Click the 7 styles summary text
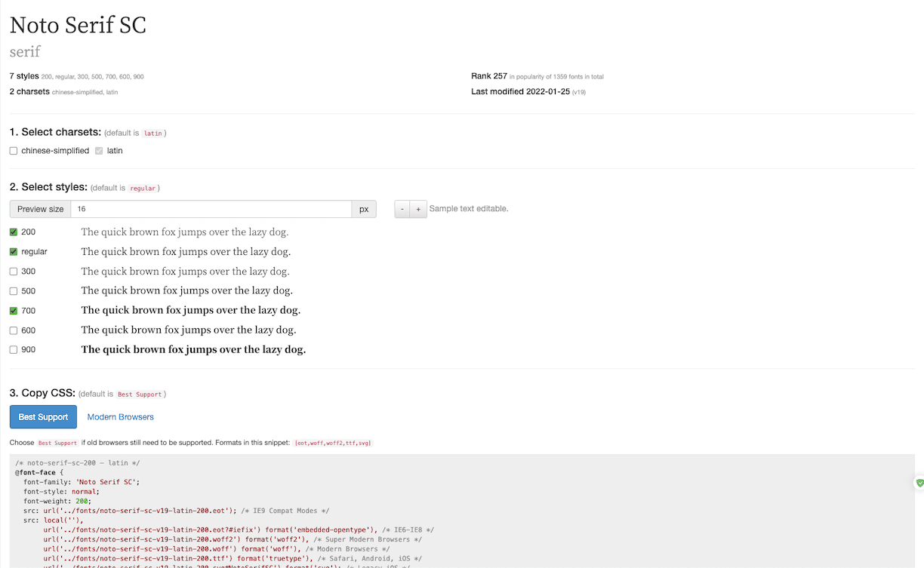This screenshot has width=924, height=568. pos(24,76)
